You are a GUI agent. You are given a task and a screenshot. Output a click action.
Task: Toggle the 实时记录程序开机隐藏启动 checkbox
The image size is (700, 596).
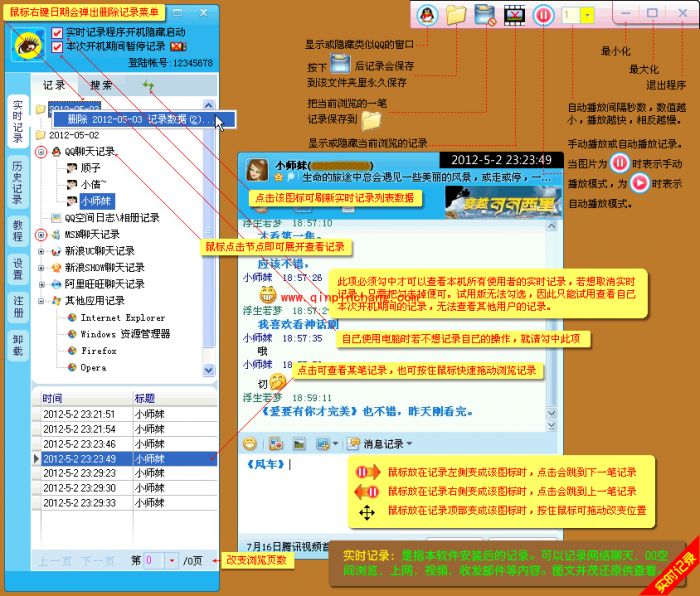point(57,33)
